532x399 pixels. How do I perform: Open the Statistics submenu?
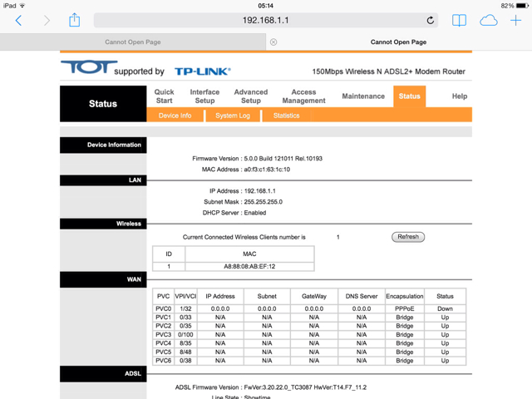(286, 116)
